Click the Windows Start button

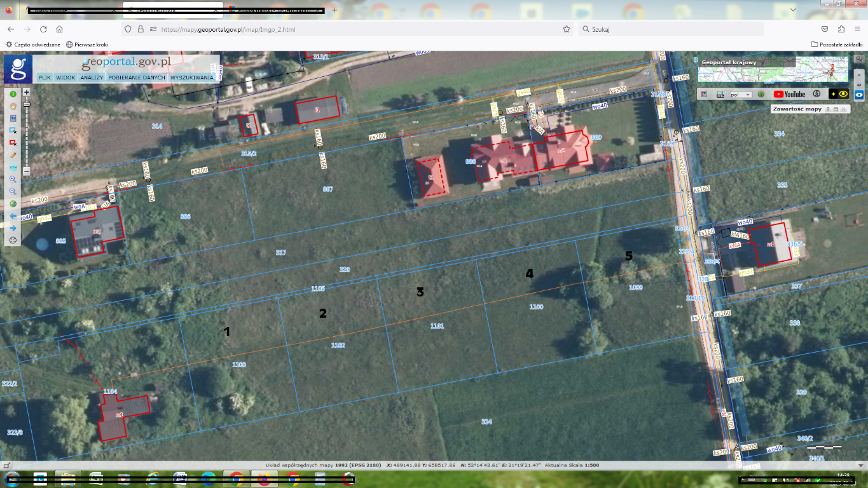tap(11, 478)
